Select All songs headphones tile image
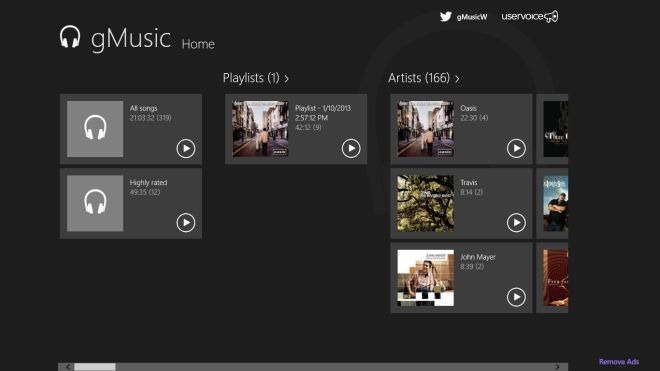Viewport: 660px width, 371px height. [95, 129]
